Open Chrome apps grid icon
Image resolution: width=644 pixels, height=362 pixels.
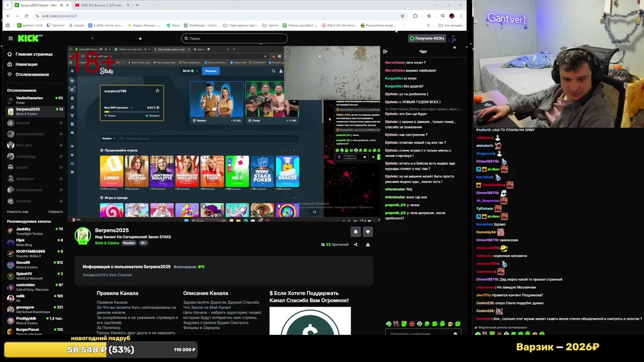tap(8, 25)
